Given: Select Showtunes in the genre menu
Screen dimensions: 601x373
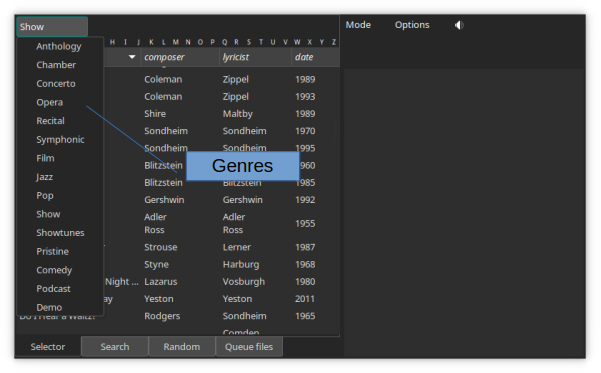Looking at the screenshot, I should (60, 233).
